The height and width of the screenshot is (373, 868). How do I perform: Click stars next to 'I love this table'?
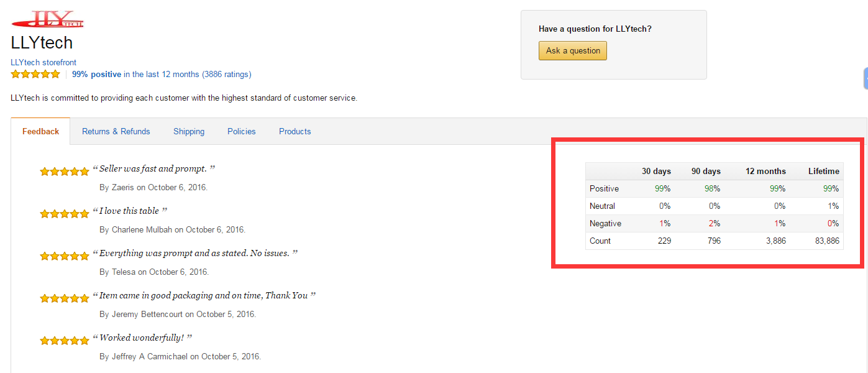65,214
